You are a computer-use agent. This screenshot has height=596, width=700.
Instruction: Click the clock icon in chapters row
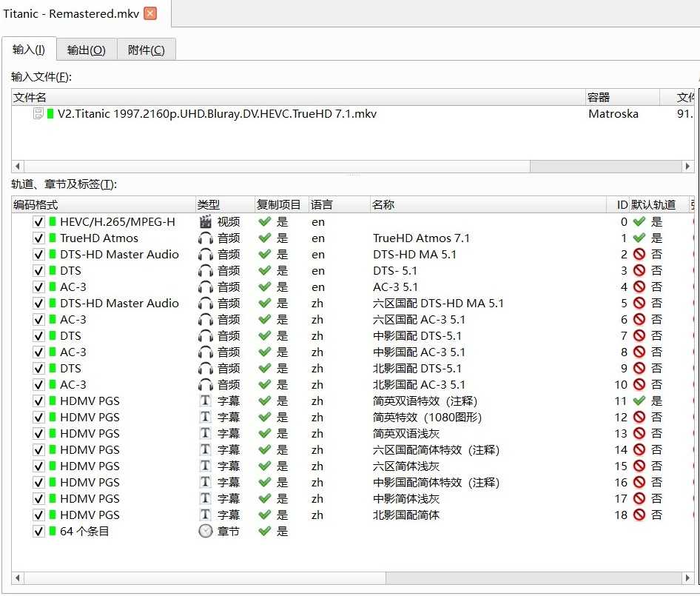coord(206,532)
